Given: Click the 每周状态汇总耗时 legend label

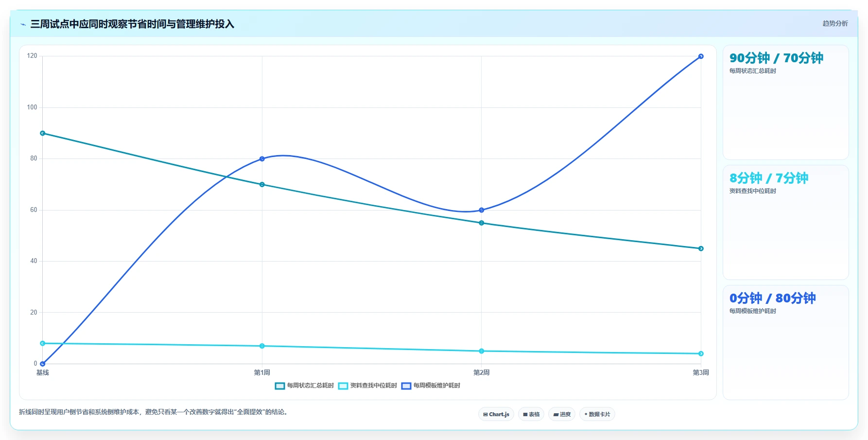Looking at the screenshot, I should (310, 386).
